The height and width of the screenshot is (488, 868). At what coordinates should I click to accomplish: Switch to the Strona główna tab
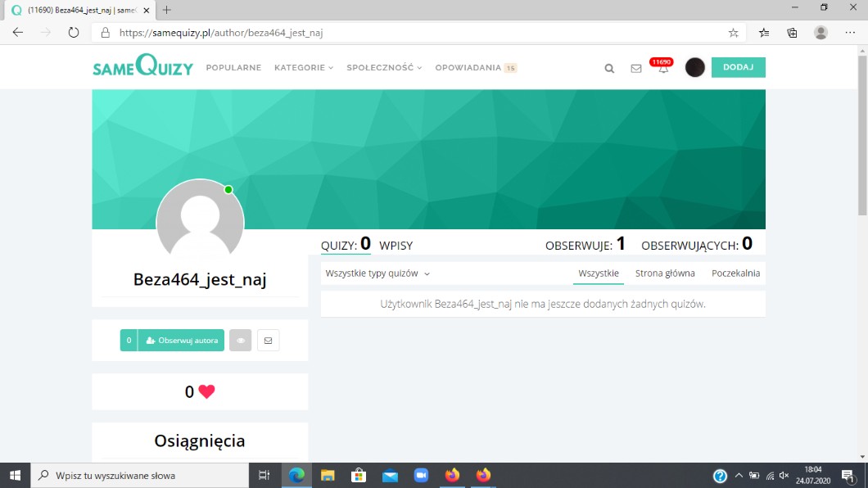[665, 273]
